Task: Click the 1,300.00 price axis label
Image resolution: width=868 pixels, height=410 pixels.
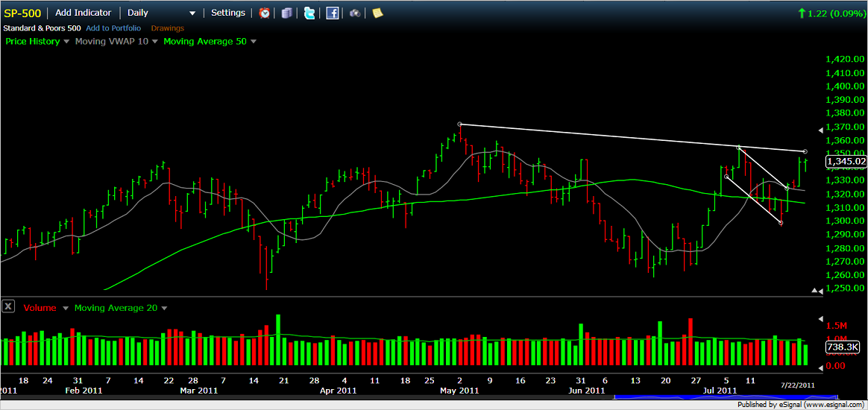Action: click(845, 221)
